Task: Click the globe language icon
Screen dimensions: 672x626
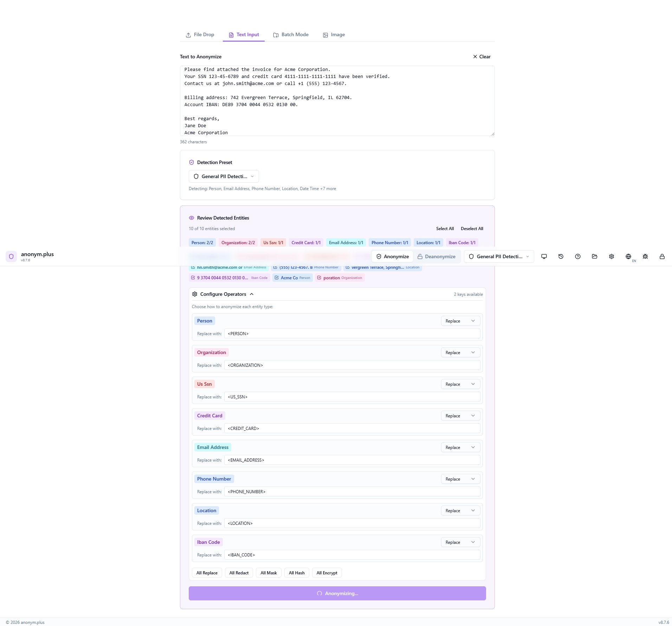Action: click(628, 256)
